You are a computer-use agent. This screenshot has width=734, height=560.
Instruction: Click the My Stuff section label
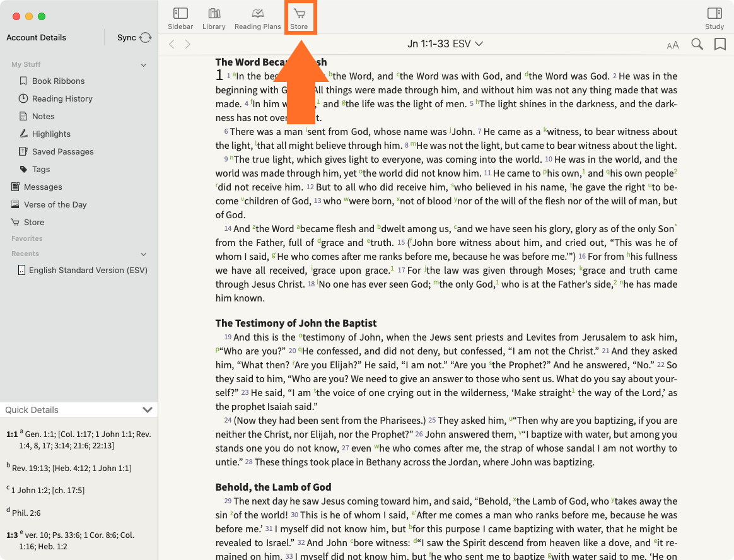pos(26,64)
